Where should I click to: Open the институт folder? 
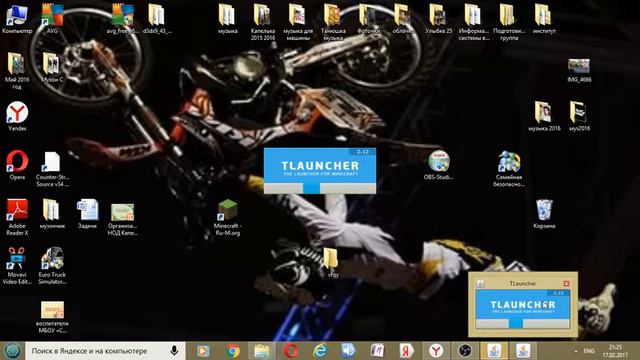tap(544, 19)
